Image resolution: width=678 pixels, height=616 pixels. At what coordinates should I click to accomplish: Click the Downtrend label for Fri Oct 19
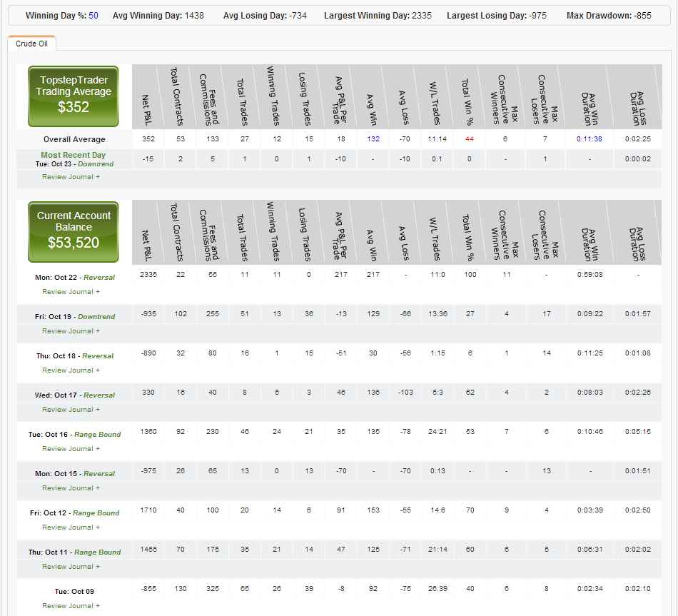pos(96,317)
